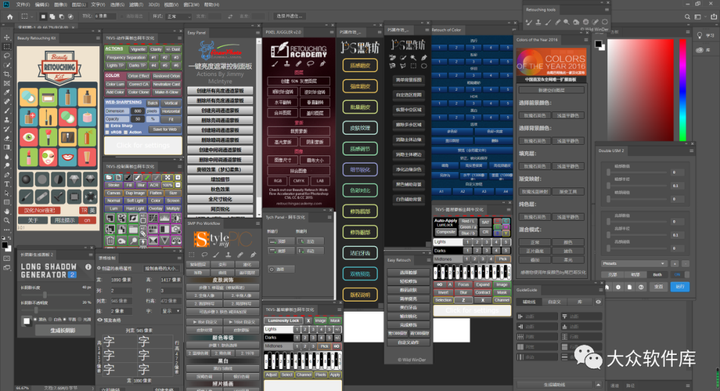Click the Frequency Separation button
720x391 pixels.
click(x=126, y=58)
